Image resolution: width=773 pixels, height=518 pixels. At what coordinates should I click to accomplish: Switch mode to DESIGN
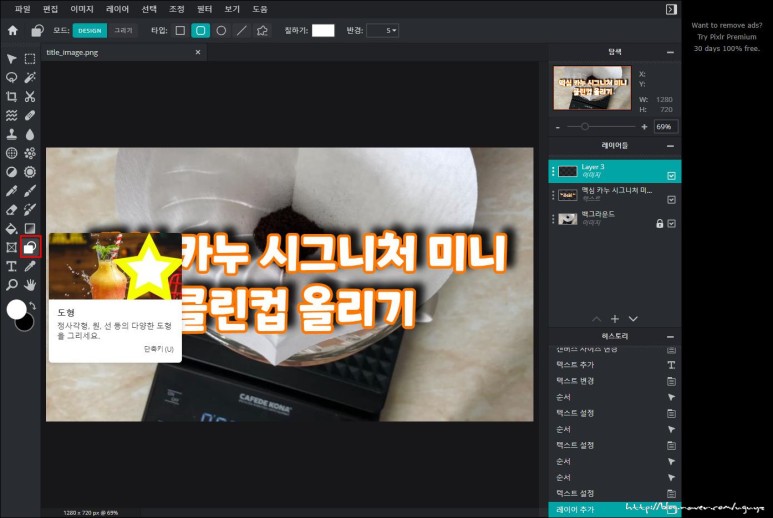point(90,31)
